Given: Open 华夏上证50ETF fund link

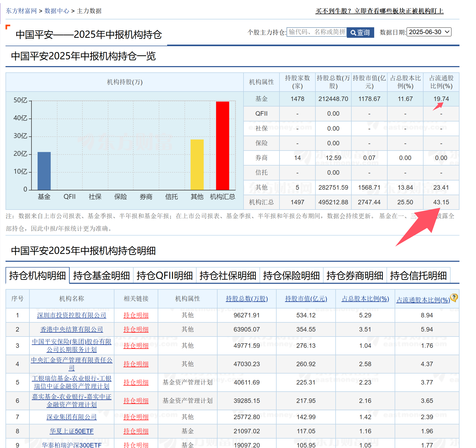Looking at the screenshot, I should coord(72,431).
